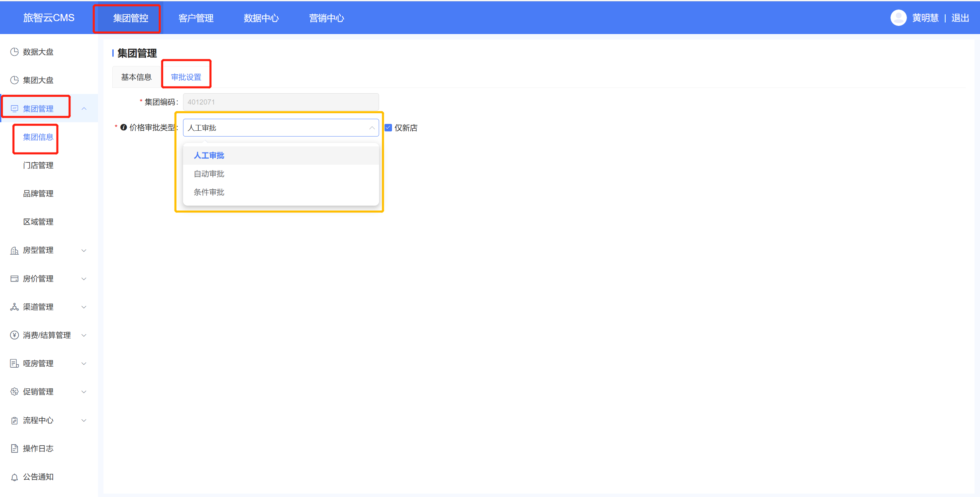980x497 pixels.
Task: Click the 价格审批类型 select box showing 人工审批
Action: click(281, 128)
